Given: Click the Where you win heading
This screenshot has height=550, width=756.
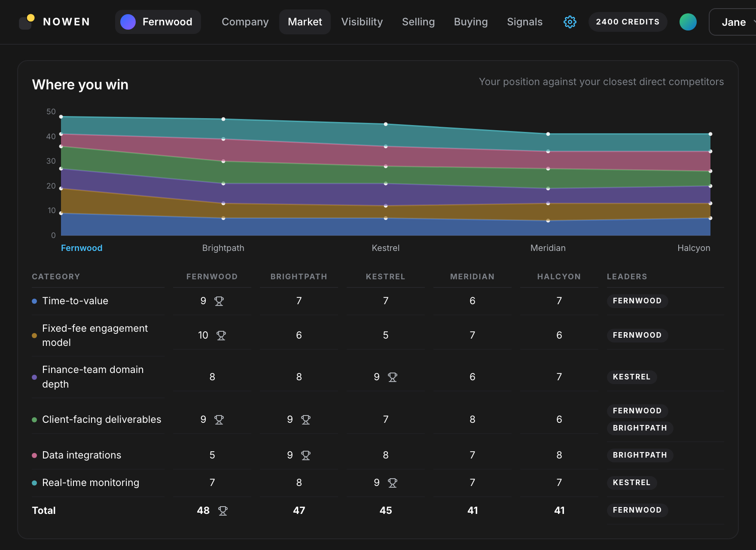Looking at the screenshot, I should [x=80, y=85].
